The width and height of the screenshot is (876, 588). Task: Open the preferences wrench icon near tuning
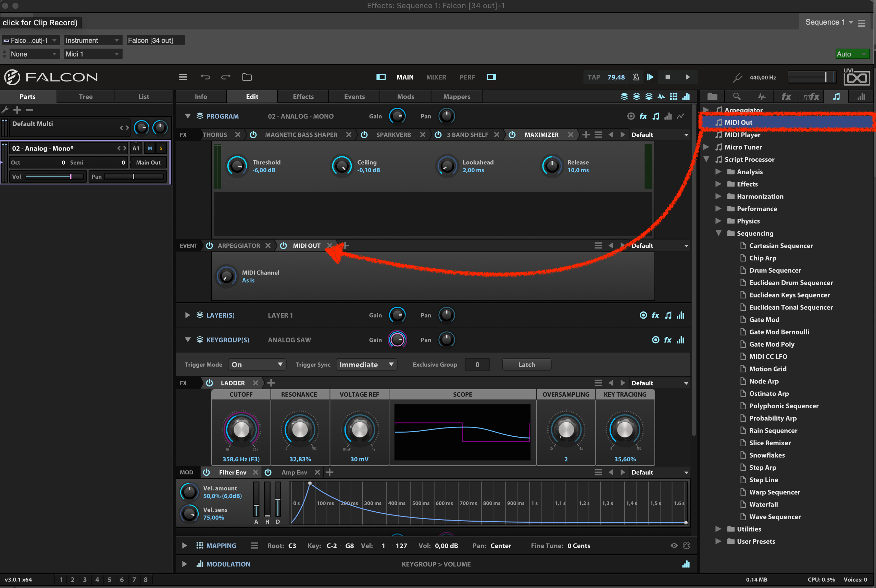click(737, 78)
